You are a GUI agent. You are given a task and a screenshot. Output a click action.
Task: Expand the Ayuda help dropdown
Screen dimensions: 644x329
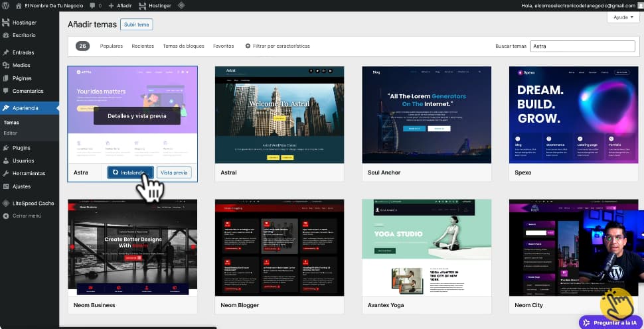click(x=623, y=17)
